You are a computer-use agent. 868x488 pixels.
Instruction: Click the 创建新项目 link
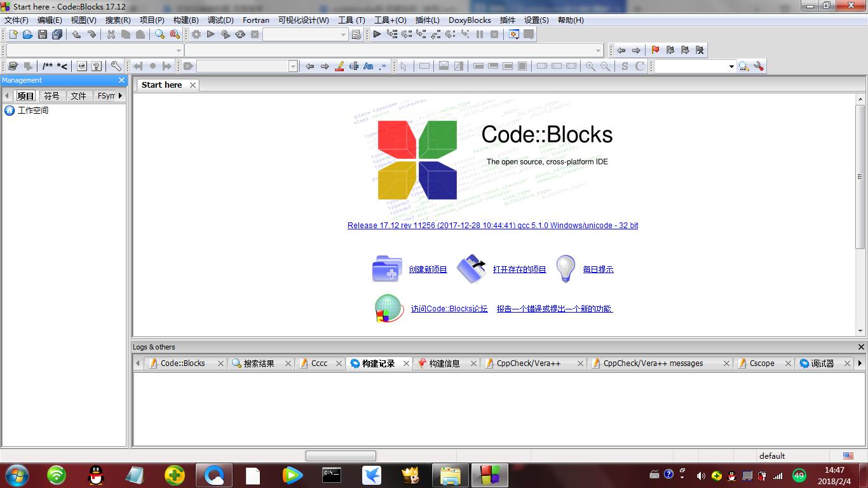[x=428, y=269]
